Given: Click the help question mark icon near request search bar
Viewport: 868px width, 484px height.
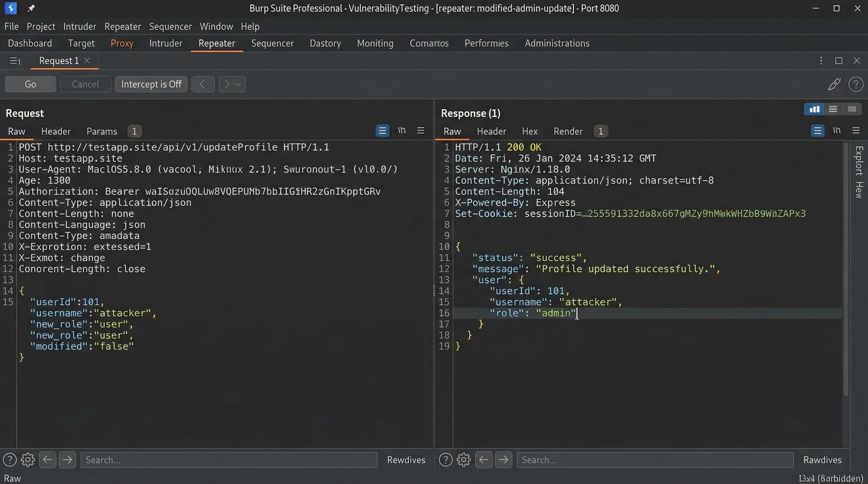Looking at the screenshot, I should coord(9,460).
